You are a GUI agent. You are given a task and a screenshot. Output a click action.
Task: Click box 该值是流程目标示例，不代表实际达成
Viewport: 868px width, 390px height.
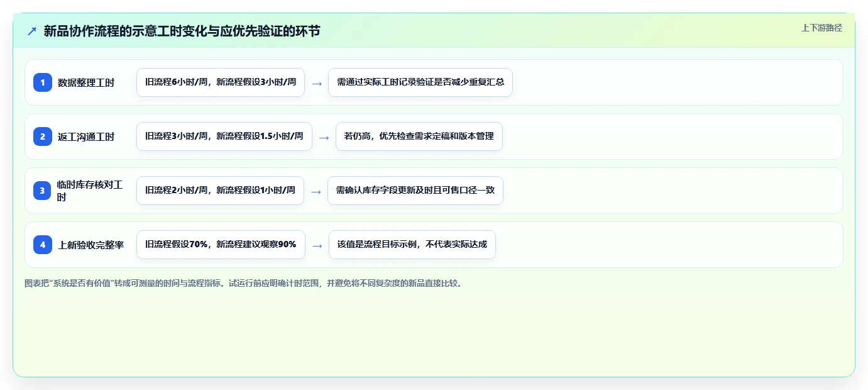pyautogui.click(x=412, y=245)
